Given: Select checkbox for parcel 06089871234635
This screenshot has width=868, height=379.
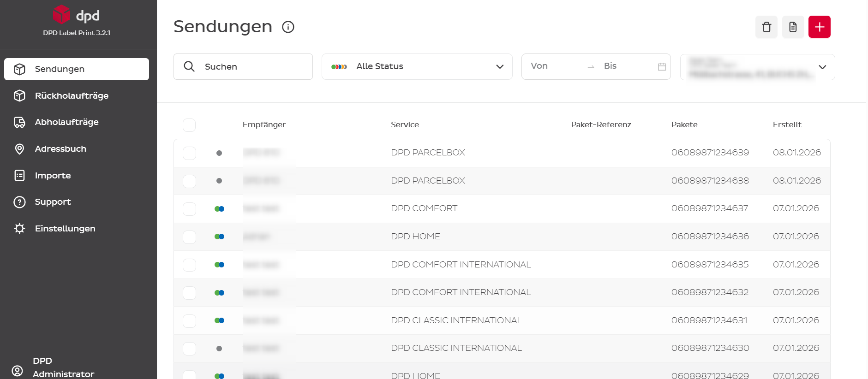Looking at the screenshot, I should tap(189, 265).
